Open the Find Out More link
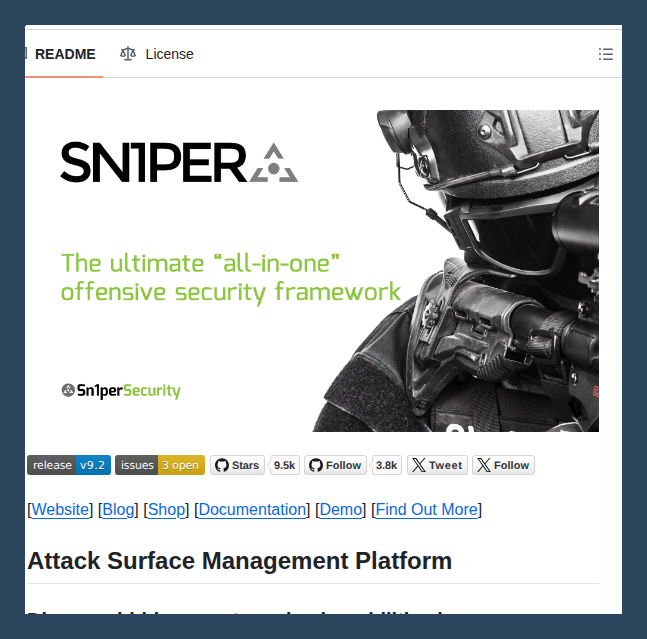Screen dimensions: 647x639 427,509
